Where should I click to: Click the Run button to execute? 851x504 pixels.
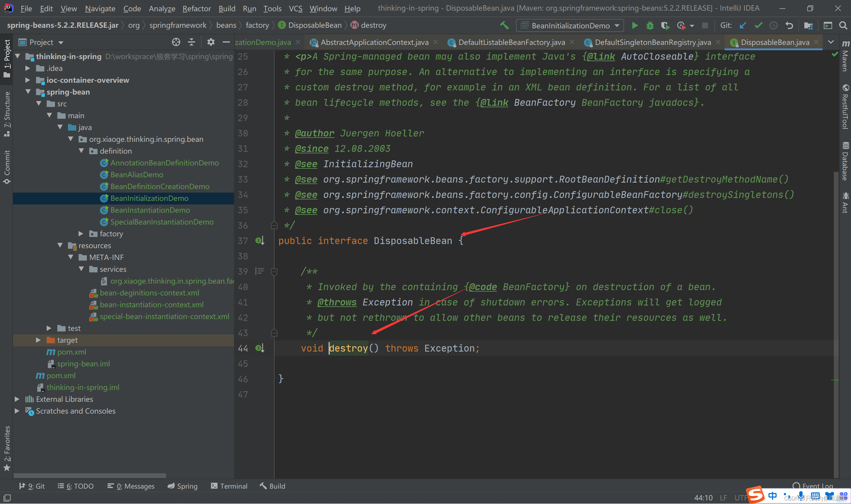coord(634,25)
